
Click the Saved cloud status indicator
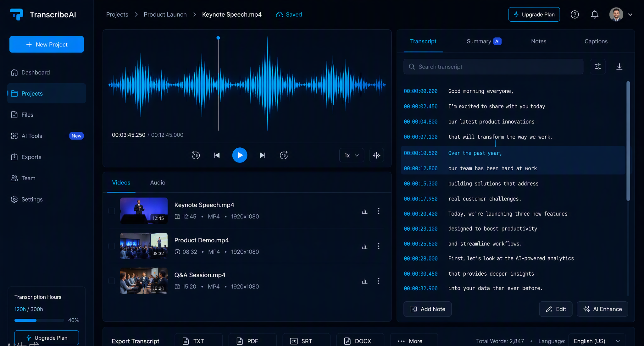(x=289, y=14)
